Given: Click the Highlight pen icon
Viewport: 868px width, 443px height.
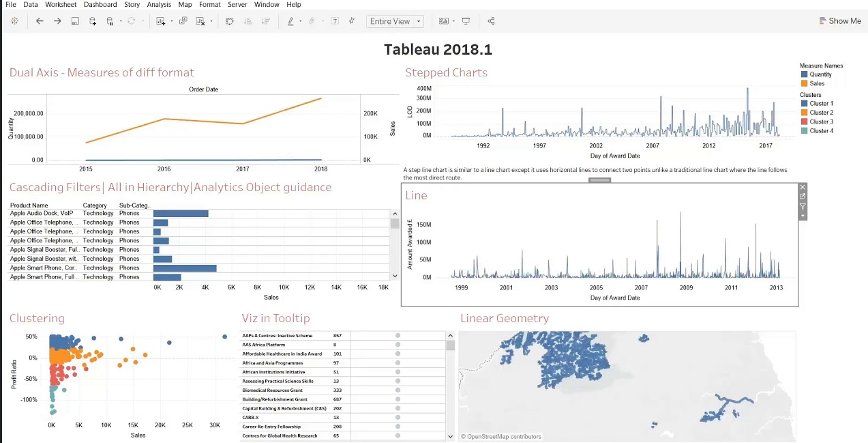Looking at the screenshot, I should pos(290,21).
